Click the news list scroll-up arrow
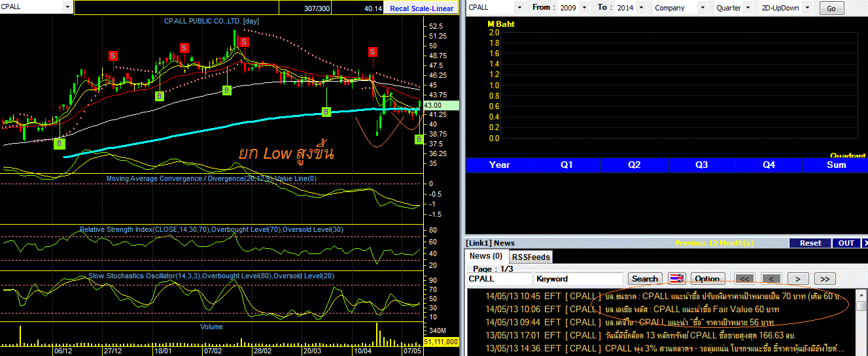Viewport: 868px width, 356px height. [862, 295]
